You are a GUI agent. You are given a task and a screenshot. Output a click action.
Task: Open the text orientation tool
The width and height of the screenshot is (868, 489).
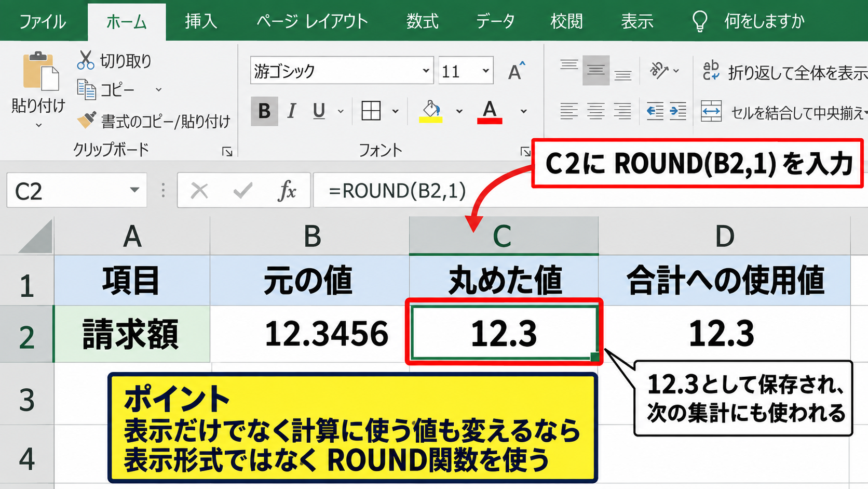(x=660, y=70)
